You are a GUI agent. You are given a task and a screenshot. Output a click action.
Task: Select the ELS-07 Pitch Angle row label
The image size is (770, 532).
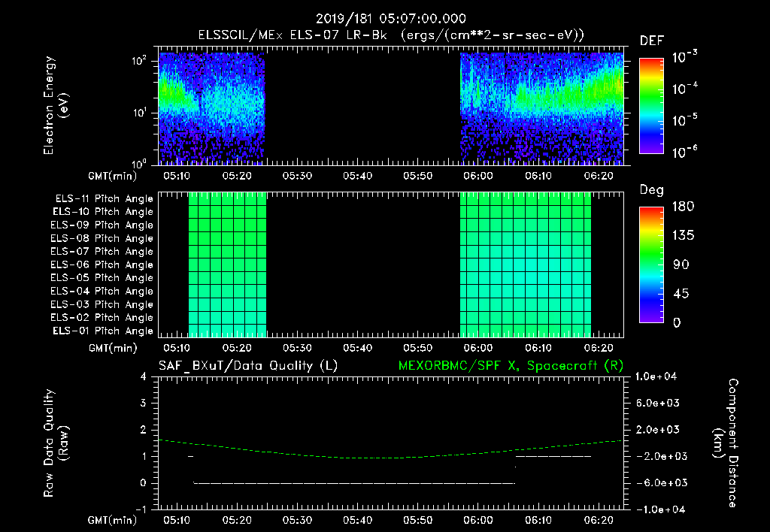coord(102,251)
